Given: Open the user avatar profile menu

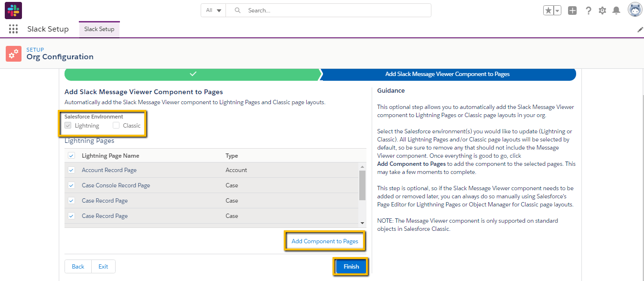Looking at the screenshot, I should 634,10.
